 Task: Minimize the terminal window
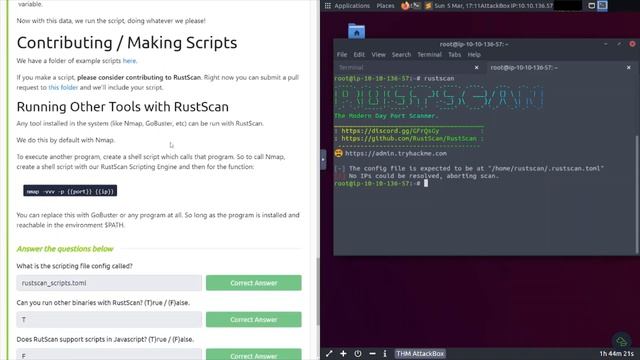pyautogui.click(x=606, y=44)
